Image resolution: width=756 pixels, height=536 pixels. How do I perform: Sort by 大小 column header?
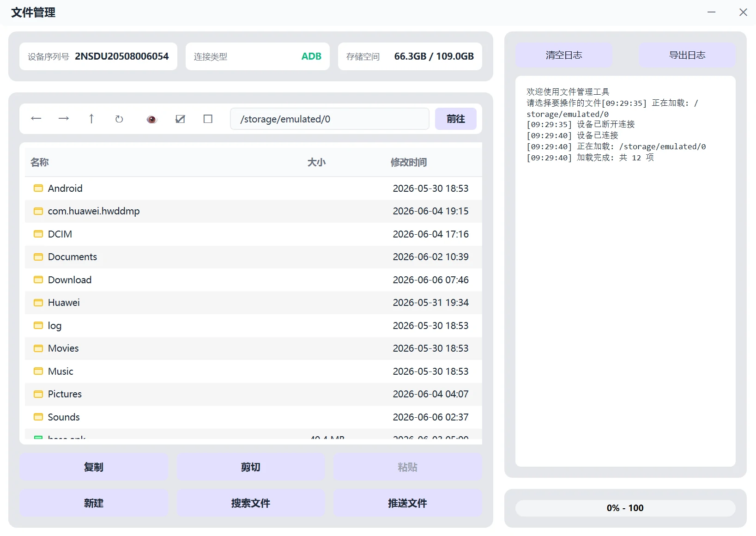tap(317, 162)
